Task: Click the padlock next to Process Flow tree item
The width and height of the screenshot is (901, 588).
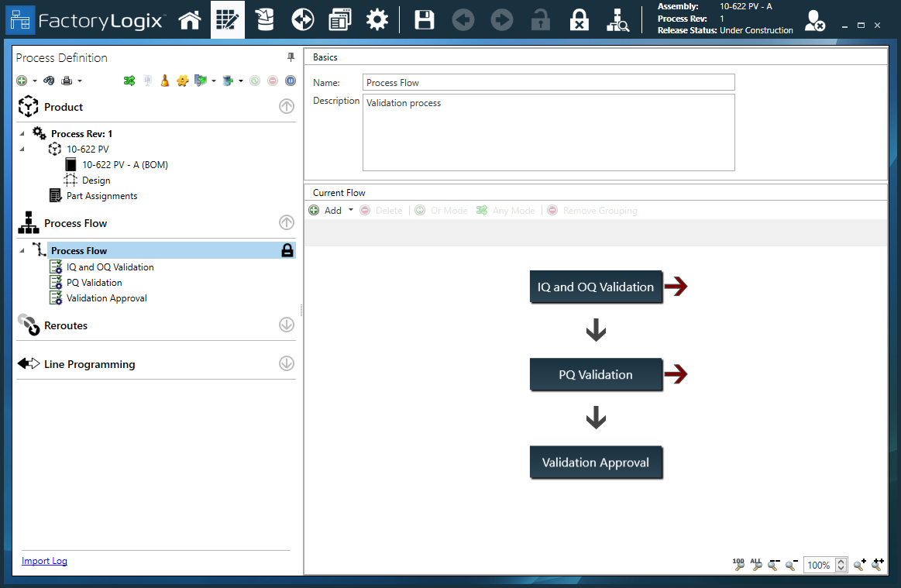Action: coord(287,250)
